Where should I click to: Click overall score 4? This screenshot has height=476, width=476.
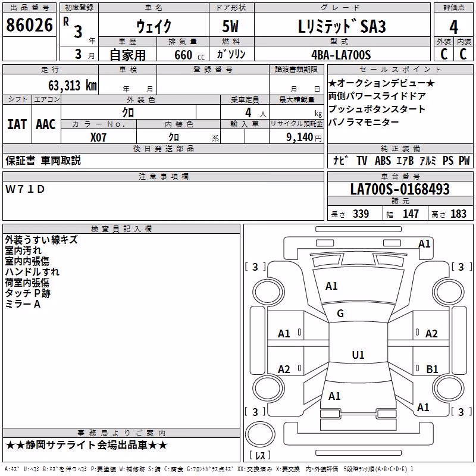(453, 27)
